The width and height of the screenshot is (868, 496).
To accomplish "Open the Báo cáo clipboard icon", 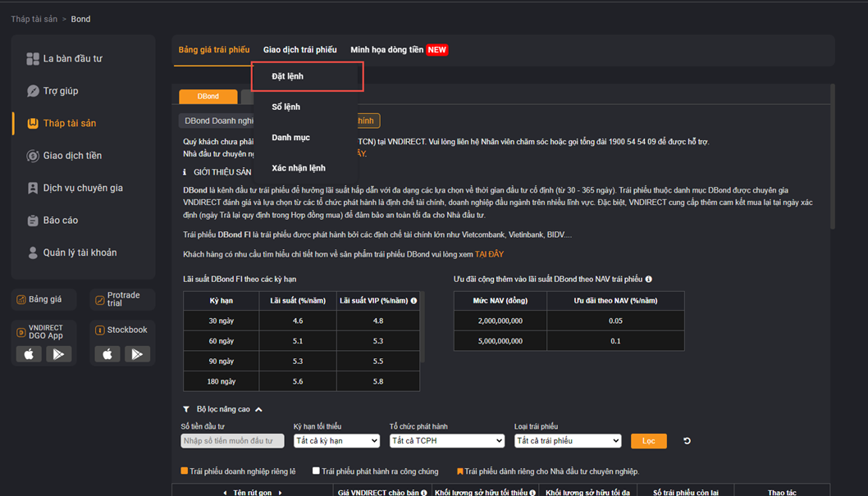I will [x=33, y=220].
